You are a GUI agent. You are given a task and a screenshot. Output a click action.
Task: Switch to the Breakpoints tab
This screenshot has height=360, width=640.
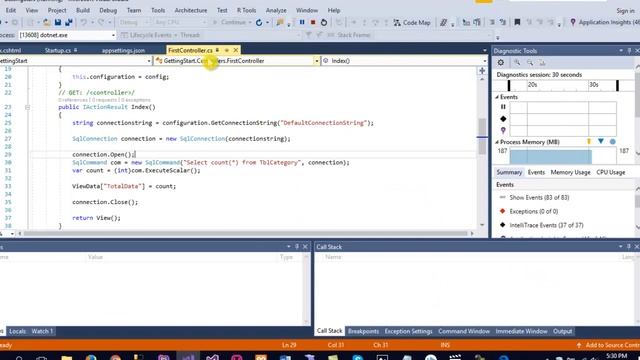pyautogui.click(x=363, y=331)
